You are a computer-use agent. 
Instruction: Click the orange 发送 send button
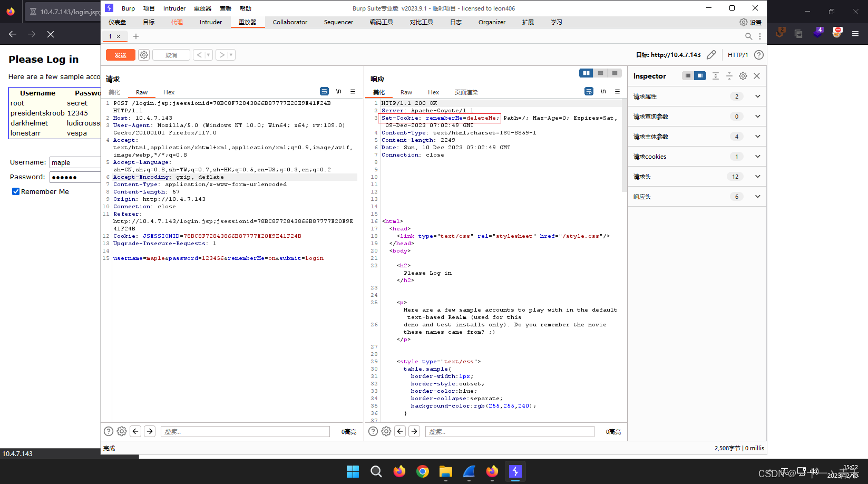[x=120, y=55]
